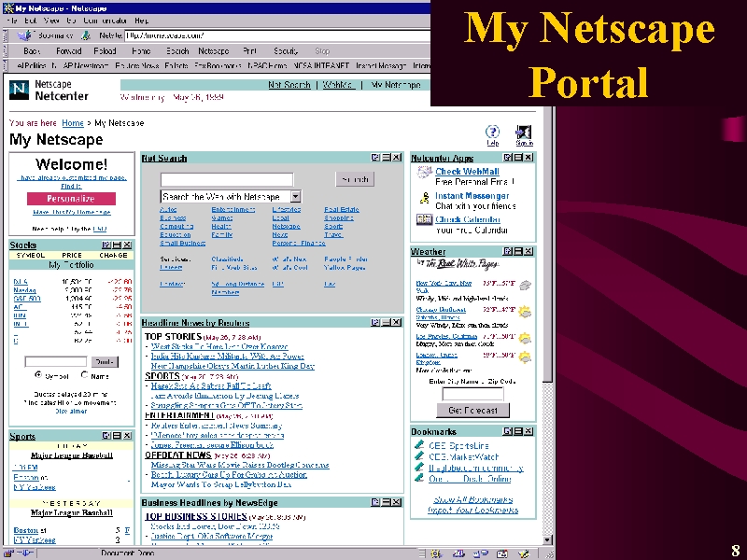Edit the Headline News by Reuters panel
This screenshot has width=747, height=560.
click(375, 322)
